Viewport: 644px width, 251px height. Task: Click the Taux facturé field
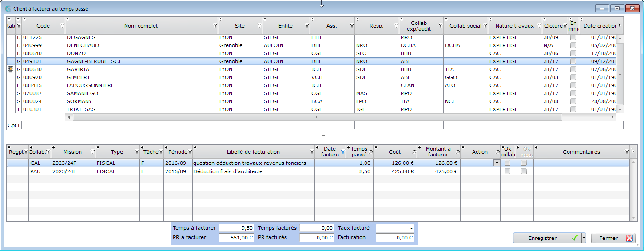(395, 228)
